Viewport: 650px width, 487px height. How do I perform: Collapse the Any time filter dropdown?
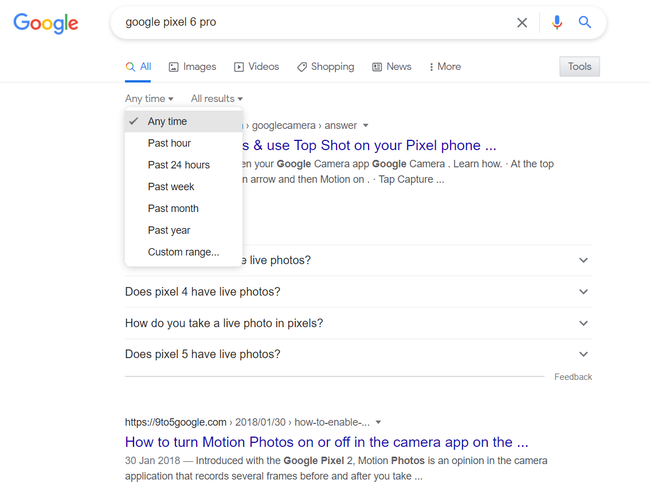click(149, 99)
